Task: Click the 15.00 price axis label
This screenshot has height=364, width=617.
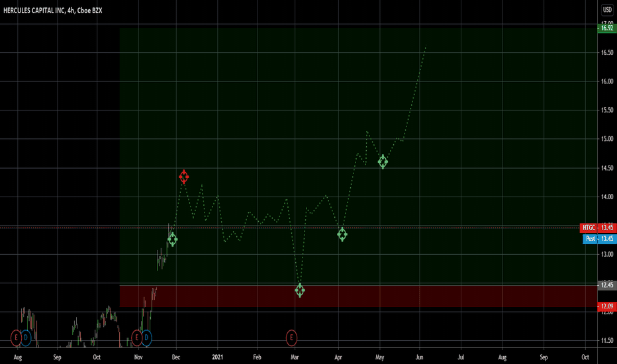Action: [x=607, y=139]
